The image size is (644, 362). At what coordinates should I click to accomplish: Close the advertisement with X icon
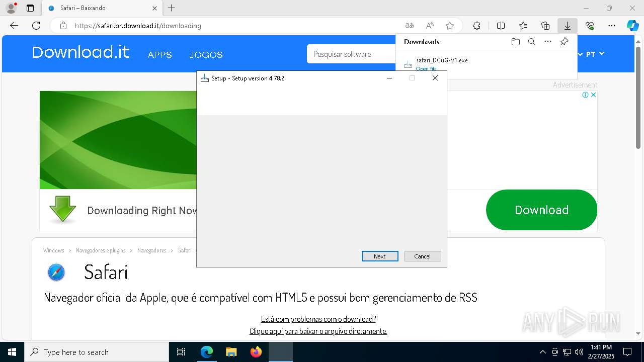[593, 95]
